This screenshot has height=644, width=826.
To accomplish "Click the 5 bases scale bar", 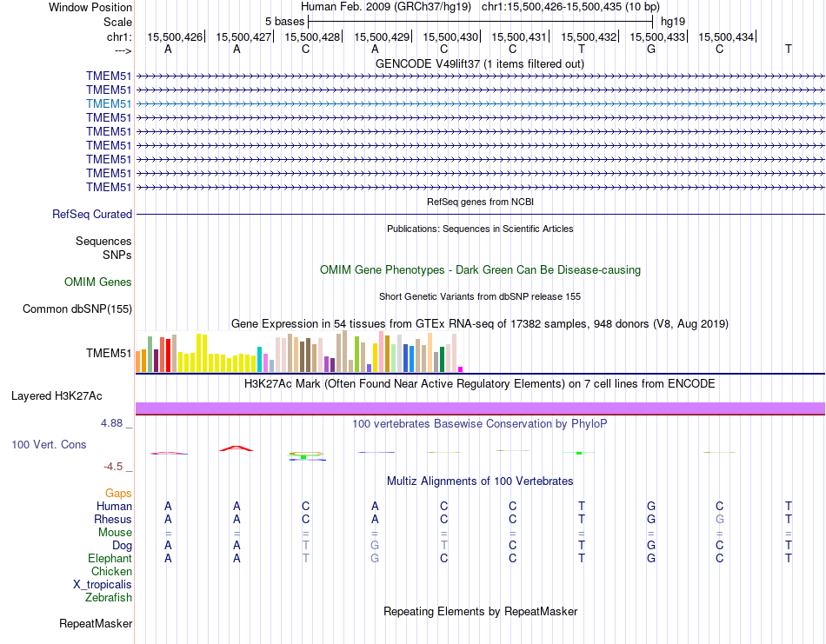I will (481, 22).
